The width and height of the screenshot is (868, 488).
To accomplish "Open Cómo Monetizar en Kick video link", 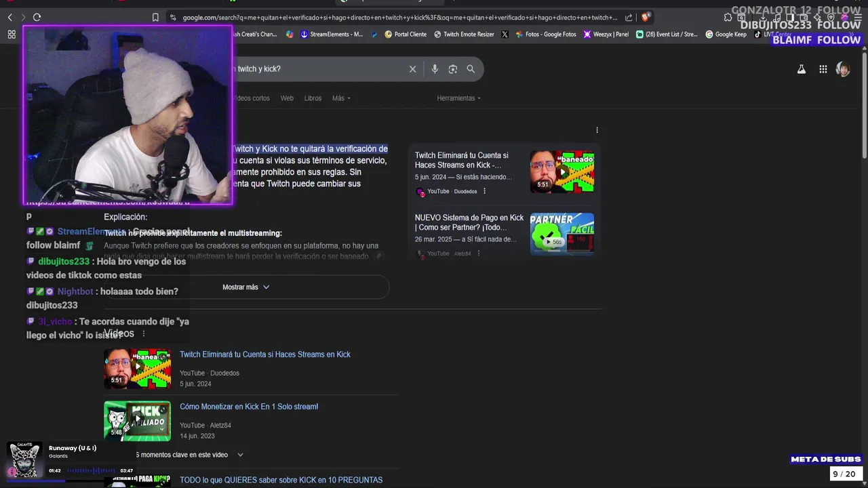I will [249, 407].
